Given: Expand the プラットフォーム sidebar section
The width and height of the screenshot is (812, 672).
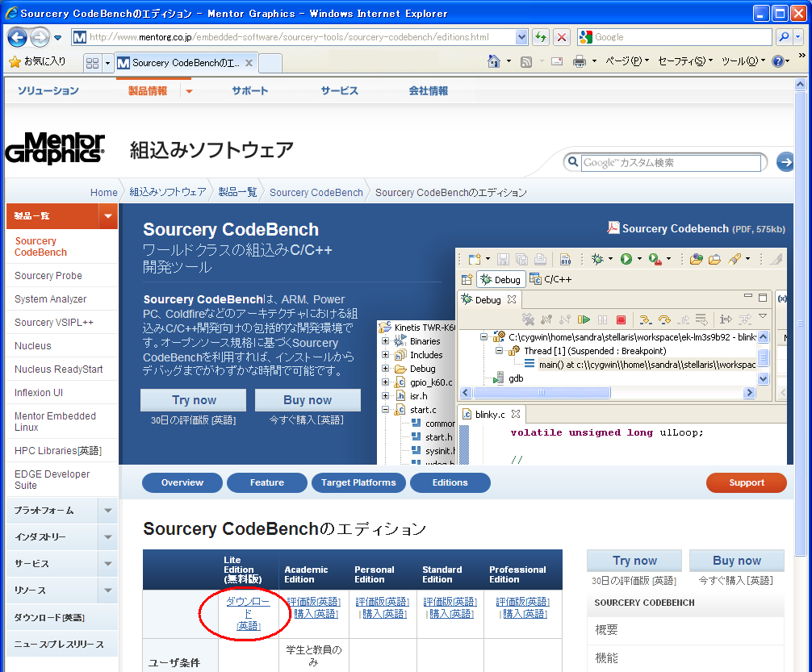Looking at the screenshot, I should pyautogui.click(x=107, y=511).
